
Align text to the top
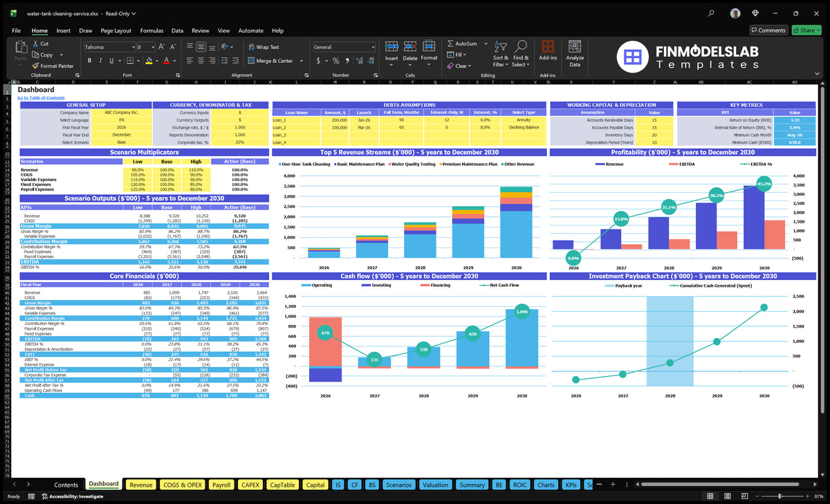[190, 47]
